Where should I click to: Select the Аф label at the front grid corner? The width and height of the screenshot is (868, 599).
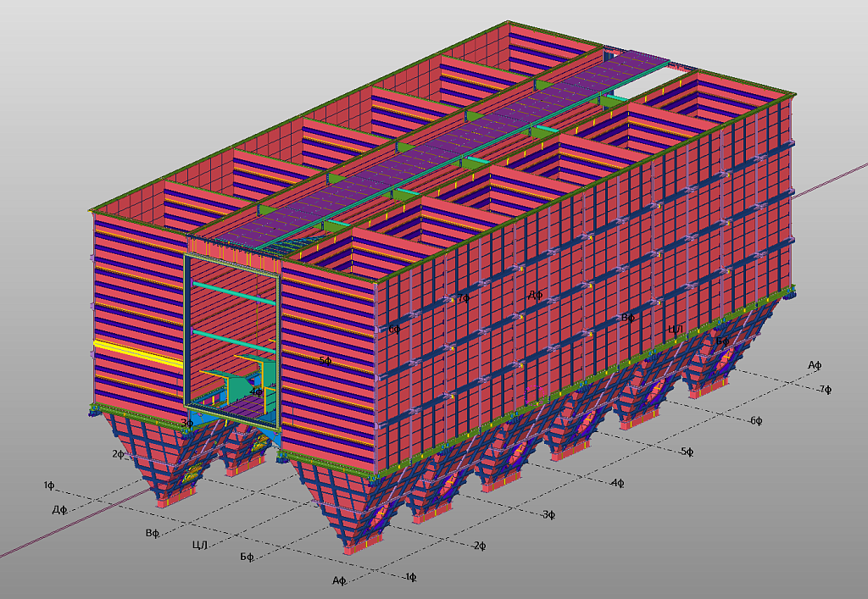tap(340, 580)
